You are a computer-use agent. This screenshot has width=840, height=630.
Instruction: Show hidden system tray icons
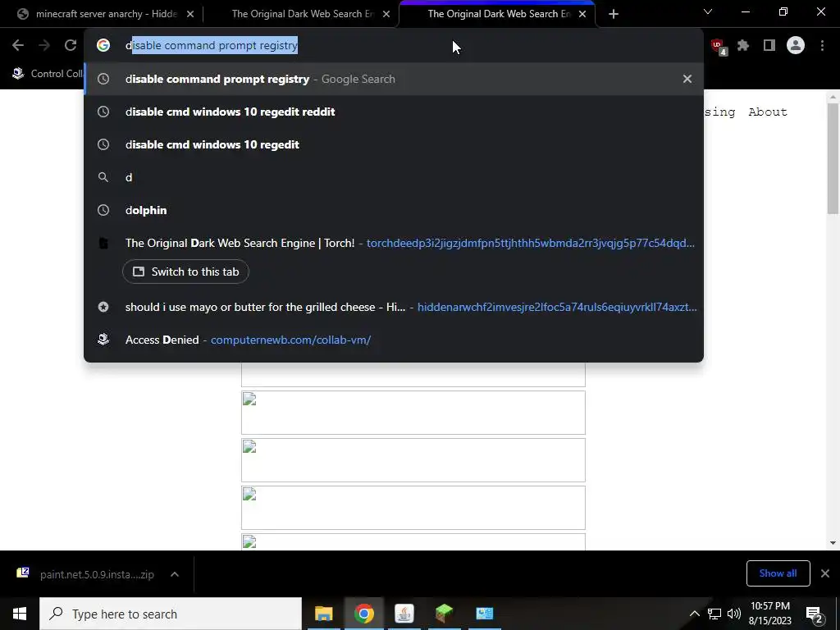point(694,614)
